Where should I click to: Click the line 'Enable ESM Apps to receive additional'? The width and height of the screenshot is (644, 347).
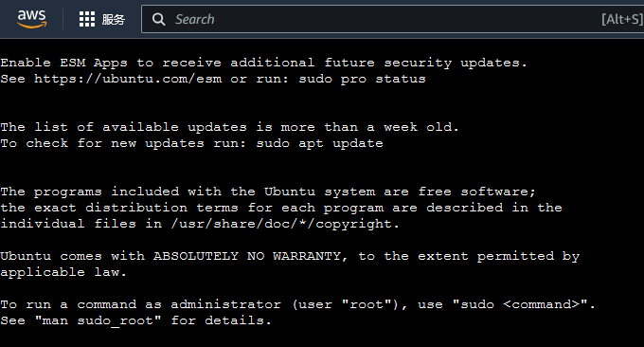[x=263, y=63]
